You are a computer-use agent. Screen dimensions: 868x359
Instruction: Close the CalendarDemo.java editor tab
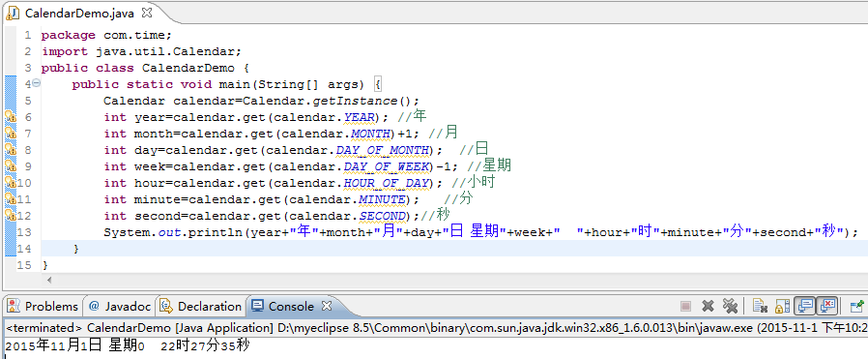pos(147,12)
